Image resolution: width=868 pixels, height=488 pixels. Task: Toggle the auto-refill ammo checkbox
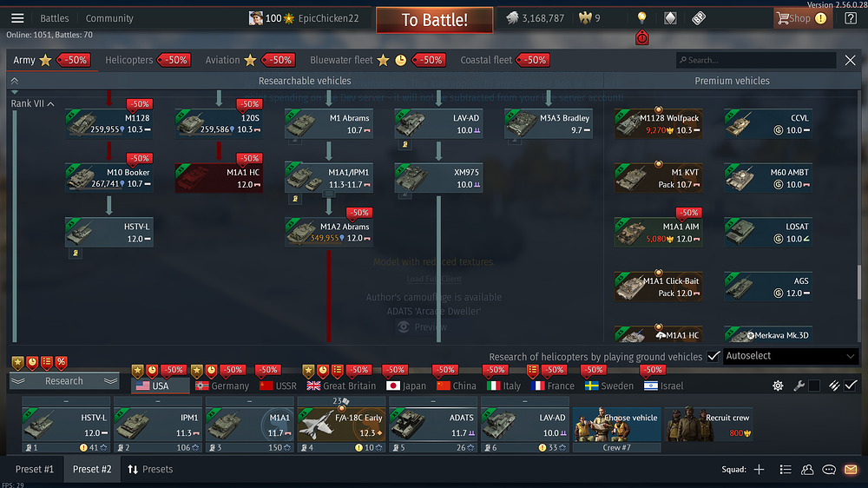click(x=851, y=386)
